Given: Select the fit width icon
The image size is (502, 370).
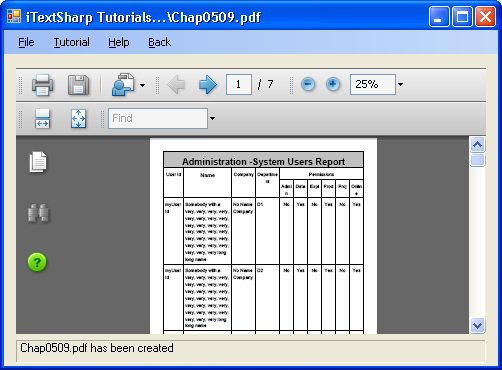Looking at the screenshot, I should 42,119.
